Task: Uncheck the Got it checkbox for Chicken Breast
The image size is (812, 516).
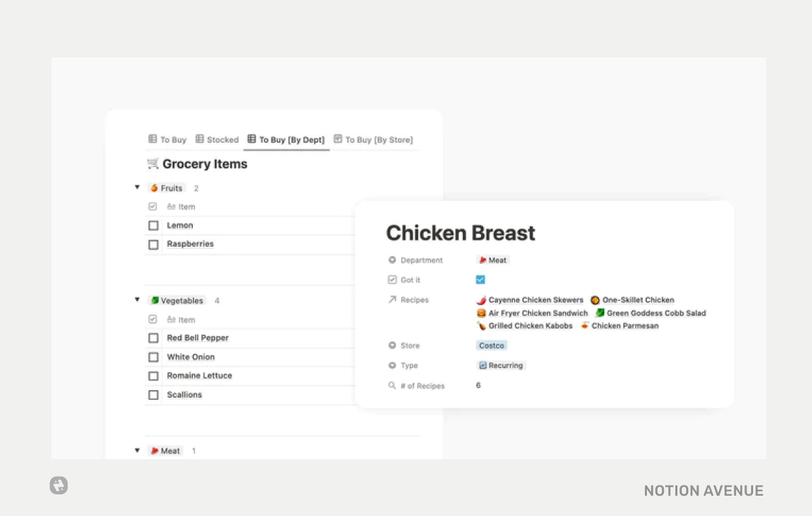Action: tap(480, 279)
